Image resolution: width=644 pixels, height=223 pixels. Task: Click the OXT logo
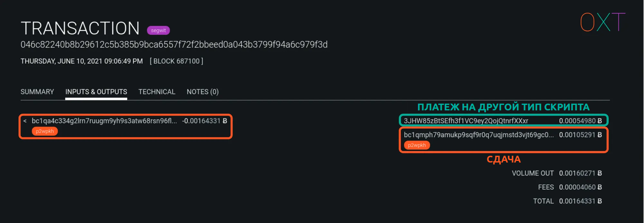click(602, 22)
